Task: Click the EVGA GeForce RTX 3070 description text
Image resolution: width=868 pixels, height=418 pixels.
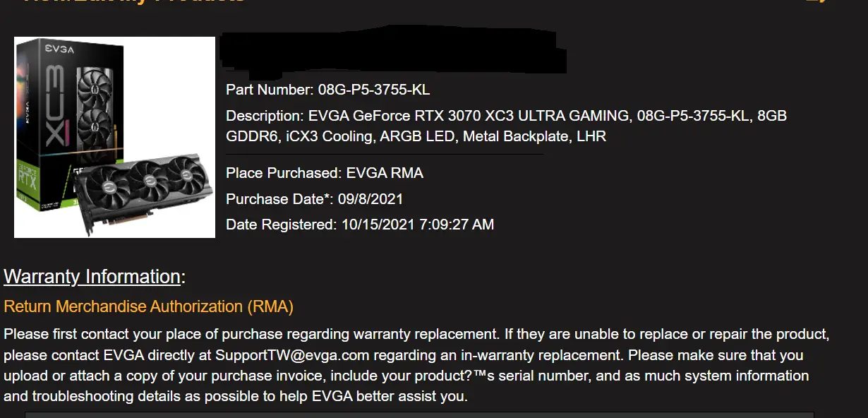Action: tap(506, 126)
